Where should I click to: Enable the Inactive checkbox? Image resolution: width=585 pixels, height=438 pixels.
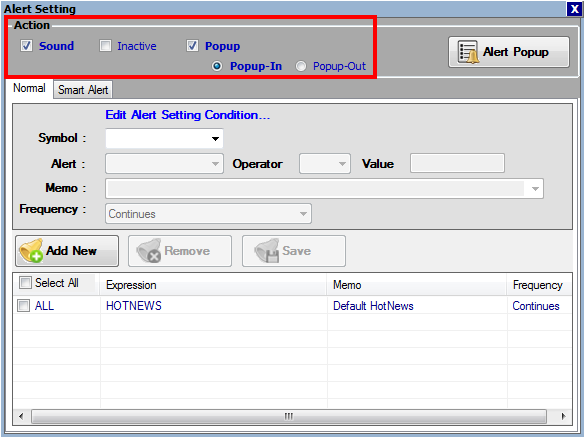pyautogui.click(x=105, y=46)
